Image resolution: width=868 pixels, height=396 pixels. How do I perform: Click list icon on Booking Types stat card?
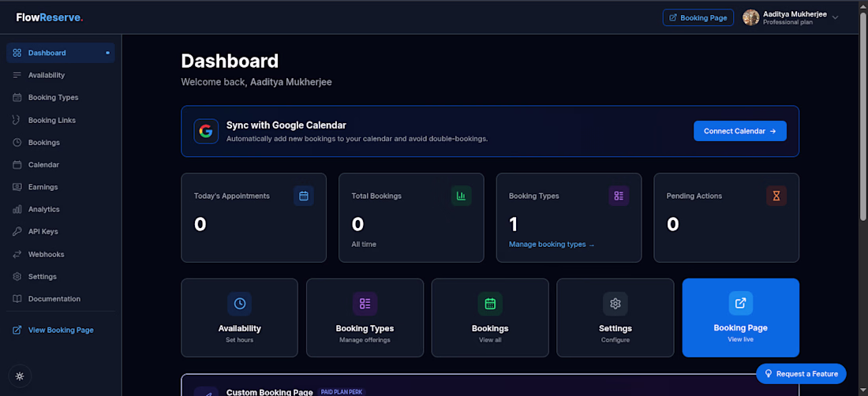(619, 196)
